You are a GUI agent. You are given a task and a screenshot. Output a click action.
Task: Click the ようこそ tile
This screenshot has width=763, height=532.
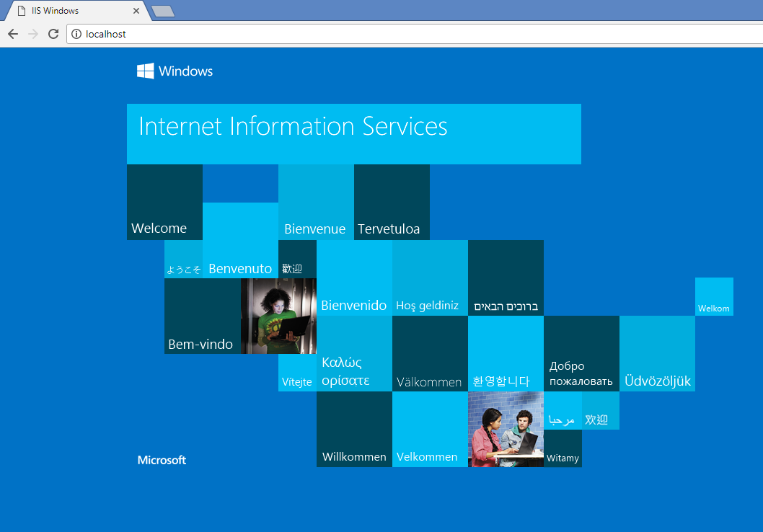pos(183,260)
